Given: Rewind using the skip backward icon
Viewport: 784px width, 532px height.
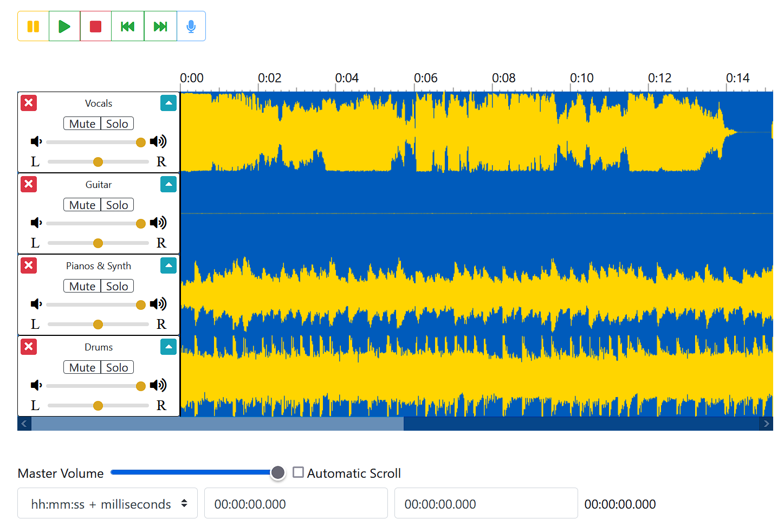Looking at the screenshot, I should tap(128, 26).
